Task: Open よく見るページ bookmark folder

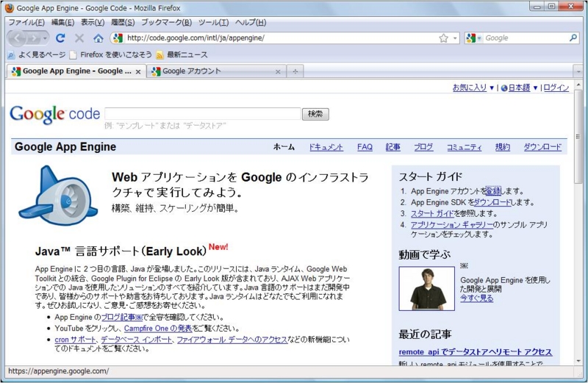Action: 37,55
